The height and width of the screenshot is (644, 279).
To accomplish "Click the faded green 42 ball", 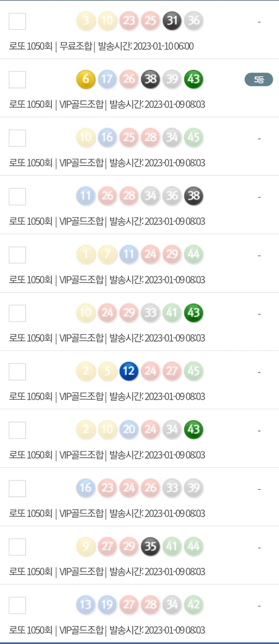I will (x=194, y=605).
